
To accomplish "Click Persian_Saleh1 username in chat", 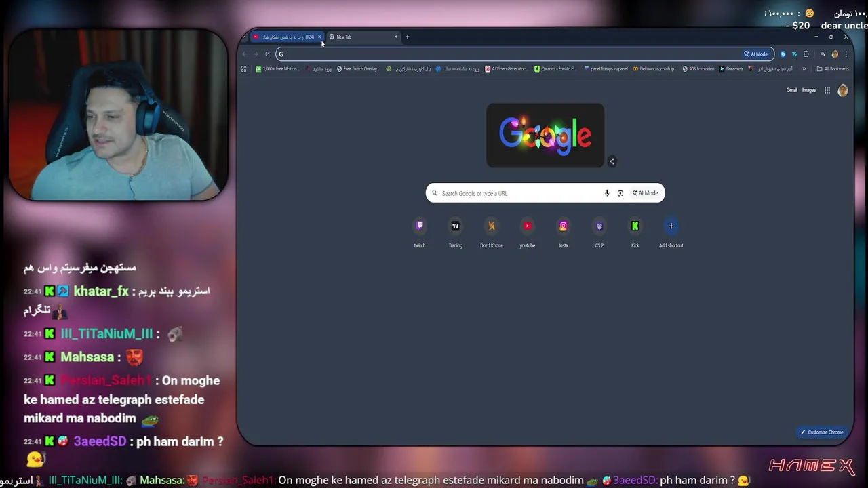I will click(x=106, y=381).
